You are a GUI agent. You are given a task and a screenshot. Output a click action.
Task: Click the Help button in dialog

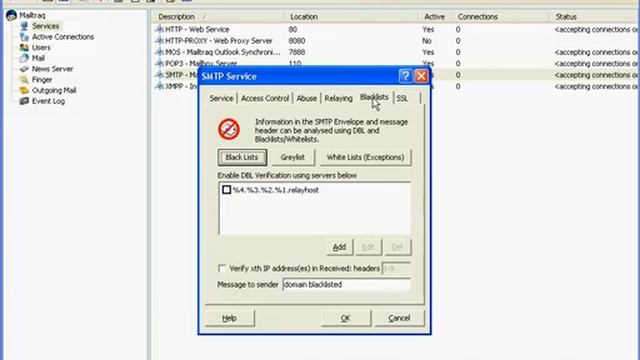(x=229, y=318)
